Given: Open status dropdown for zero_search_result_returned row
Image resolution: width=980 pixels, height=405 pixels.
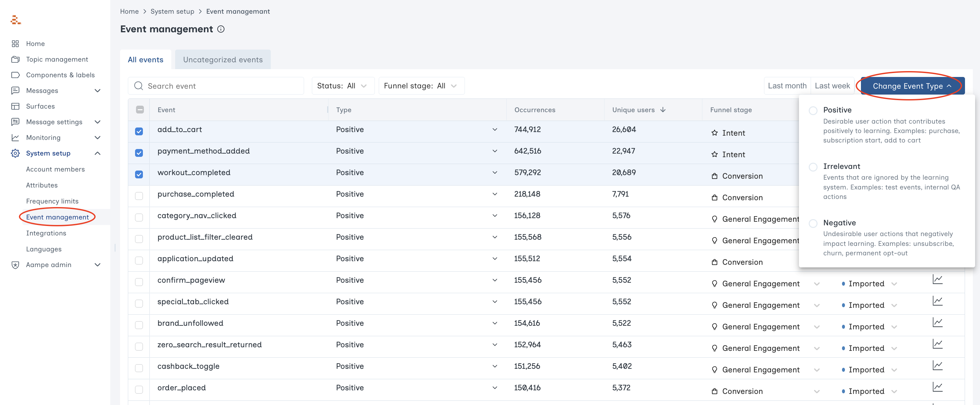Looking at the screenshot, I should tap(894, 348).
